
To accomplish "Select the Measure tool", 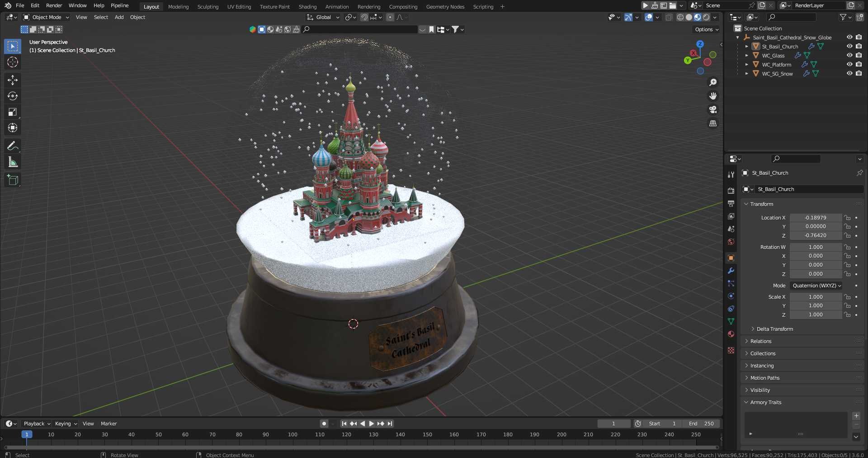I will pos(13,162).
